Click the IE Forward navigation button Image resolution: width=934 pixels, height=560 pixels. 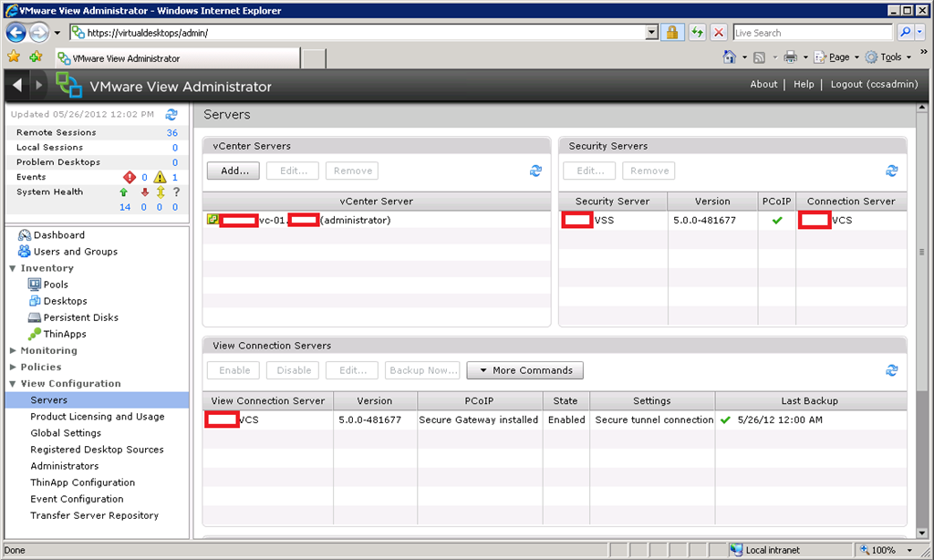(38, 32)
